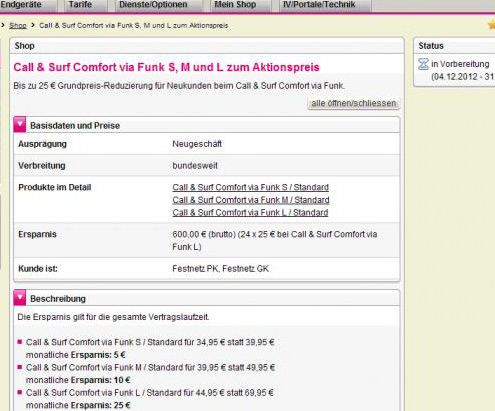Click the status date '(04.12.2012 - 31'
Screen dimensions: 495x411
pyautogui.click(x=463, y=77)
